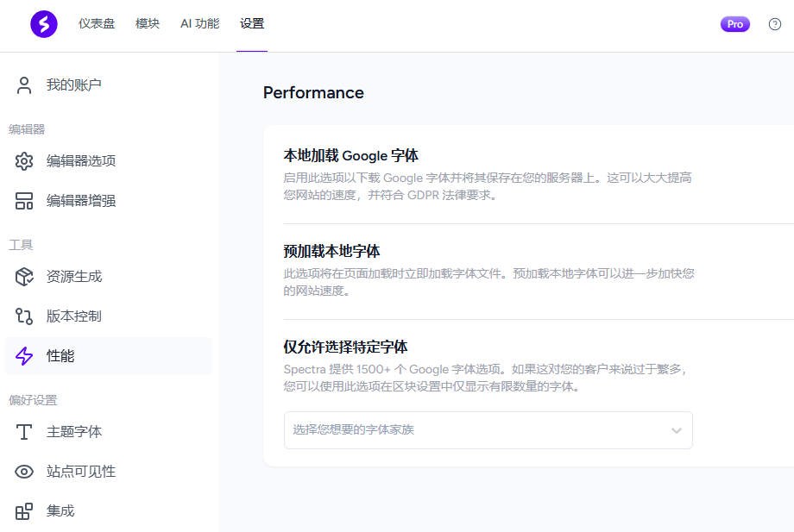
Task: Click the Spectra logo icon
Action: [x=43, y=24]
